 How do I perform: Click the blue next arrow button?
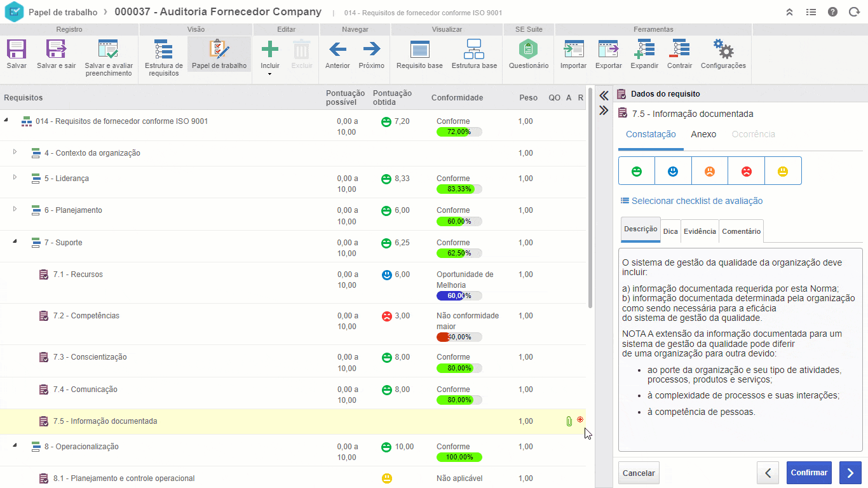pyautogui.click(x=850, y=473)
